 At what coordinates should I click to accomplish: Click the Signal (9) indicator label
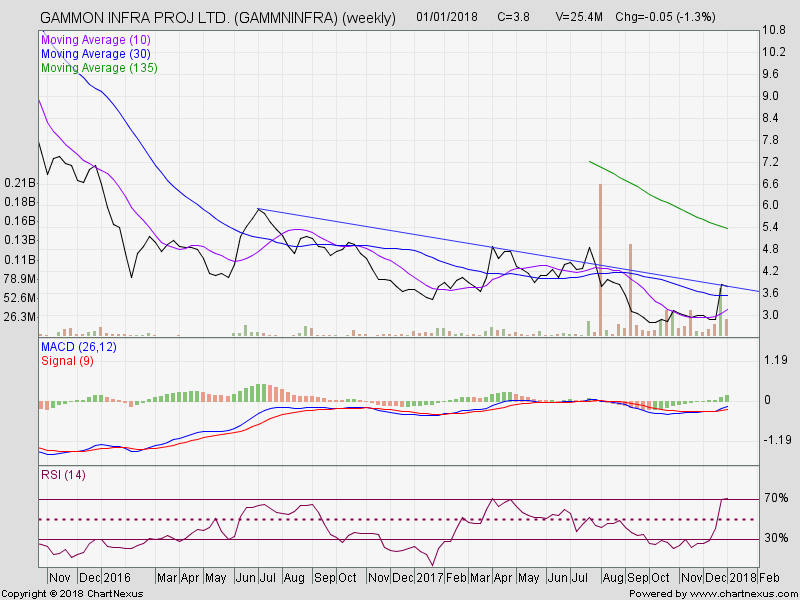(67, 361)
